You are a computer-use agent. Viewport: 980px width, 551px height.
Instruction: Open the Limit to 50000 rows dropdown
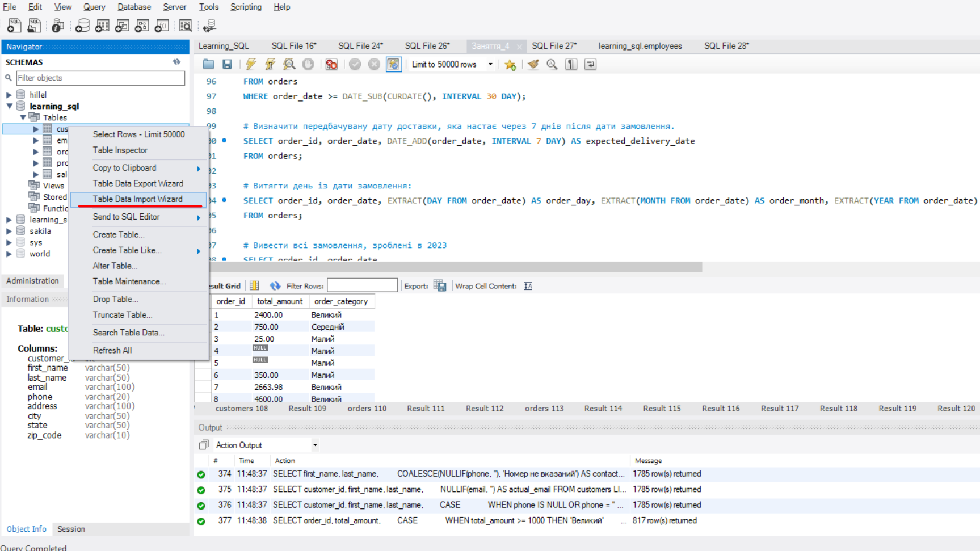point(490,64)
